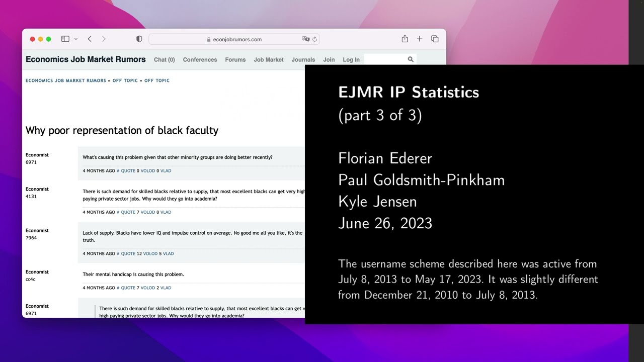Select poster ID '7964' under Economist
The width and height of the screenshot is (644, 362).
point(31,238)
